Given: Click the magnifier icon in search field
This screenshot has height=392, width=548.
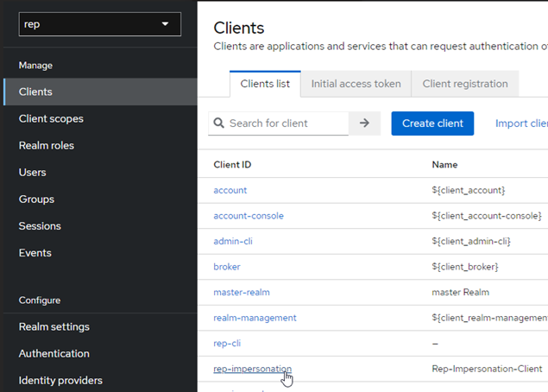Looking at the screenshot, I should coord(219,123).
